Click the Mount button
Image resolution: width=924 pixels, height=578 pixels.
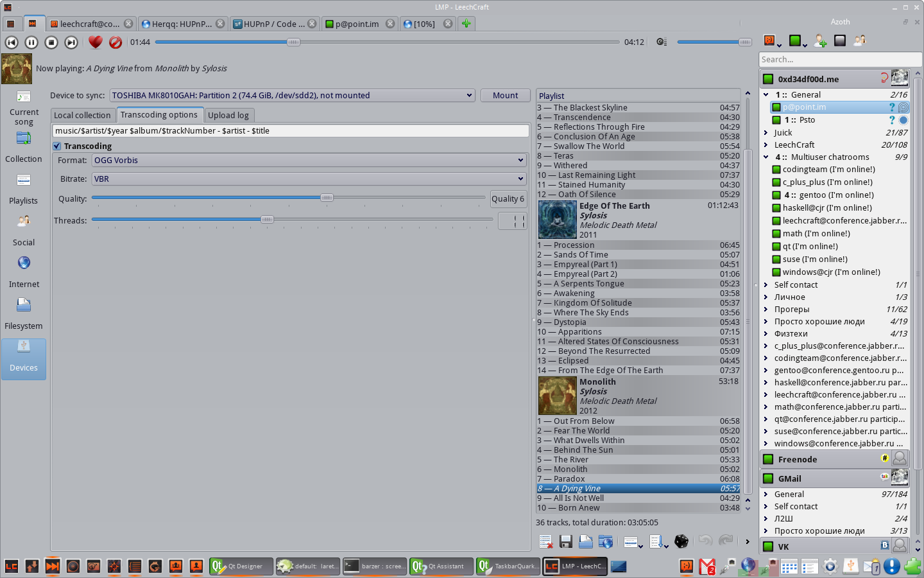506,95
